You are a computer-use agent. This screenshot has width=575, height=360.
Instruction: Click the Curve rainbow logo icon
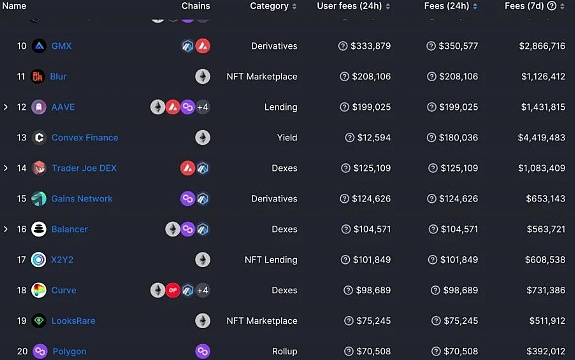[39, 290]
